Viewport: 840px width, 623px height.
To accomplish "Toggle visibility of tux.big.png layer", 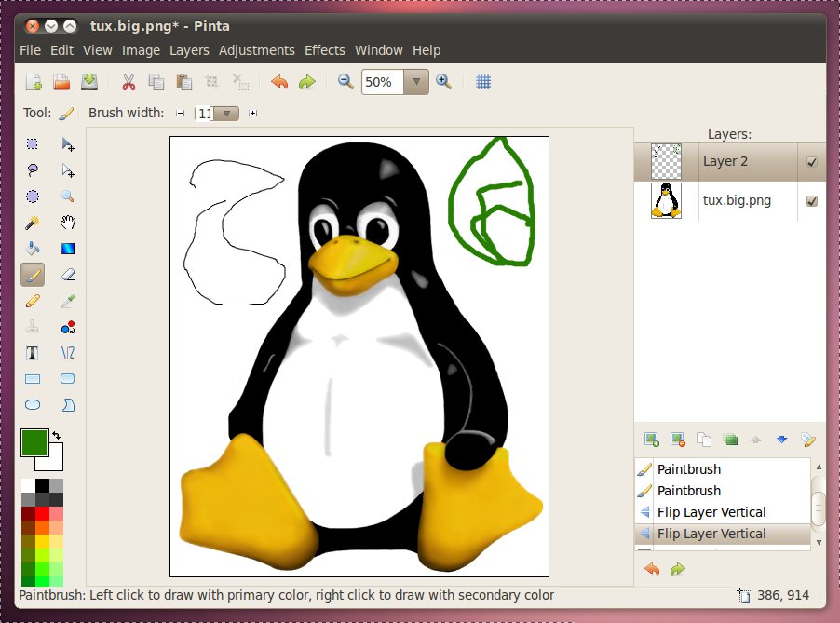I will tap(811, 201).
